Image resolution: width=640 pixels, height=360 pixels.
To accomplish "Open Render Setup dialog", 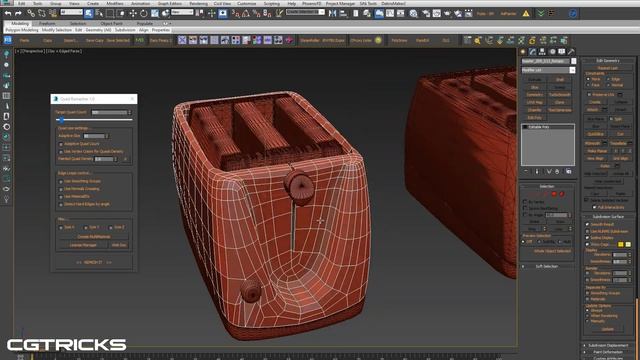I will tap(426, 13).
